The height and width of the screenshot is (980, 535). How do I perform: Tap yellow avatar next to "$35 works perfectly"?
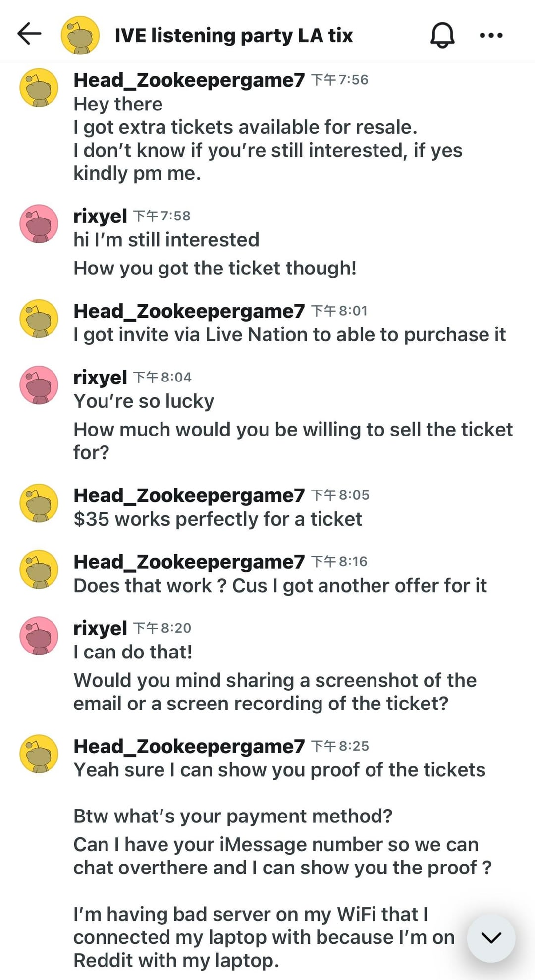[x=39, y=503]
